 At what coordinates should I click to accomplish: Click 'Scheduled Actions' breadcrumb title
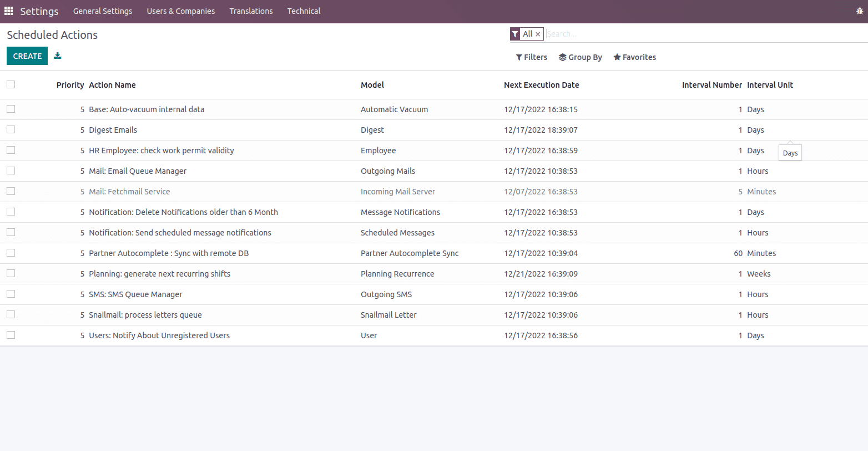point(52,35)
